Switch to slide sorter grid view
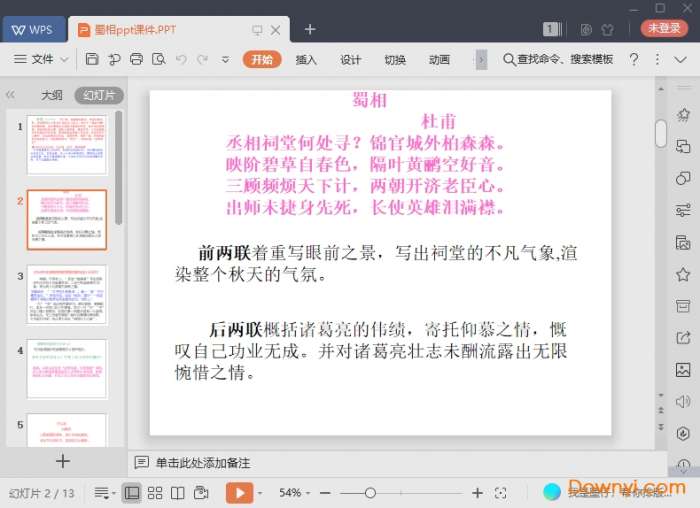700x508 pixels. [154, 493]
